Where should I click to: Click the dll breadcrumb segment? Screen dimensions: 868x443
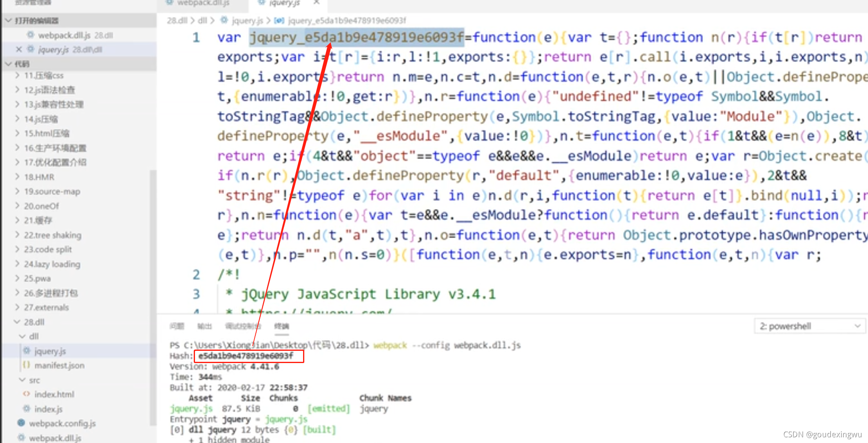[x=202, y=20]
